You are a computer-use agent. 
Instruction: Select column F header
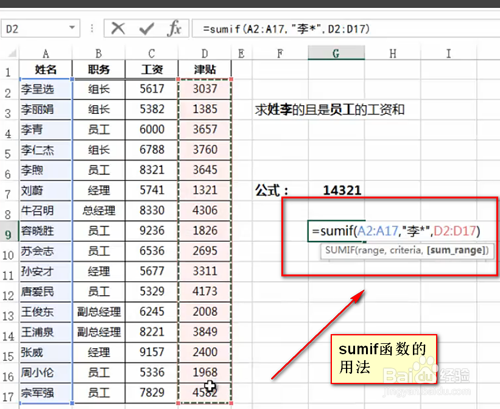point(280,53)
